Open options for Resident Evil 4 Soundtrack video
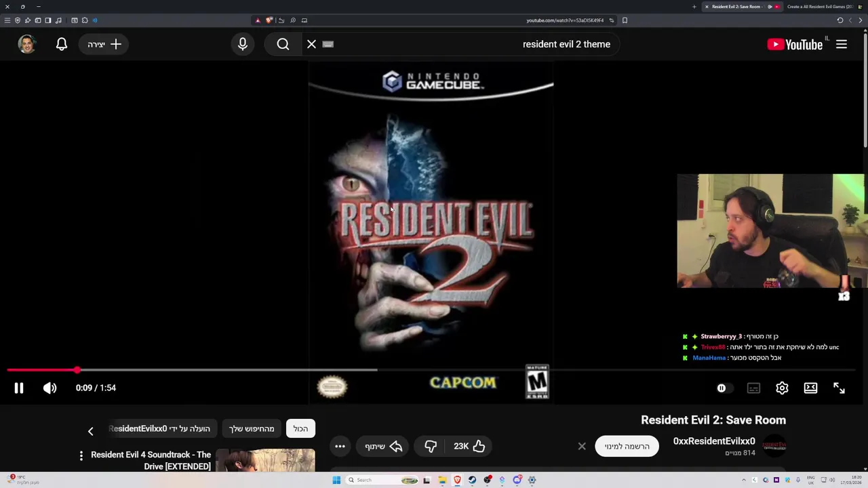Screen dimensions: 868x488 (x=81, y=455)
